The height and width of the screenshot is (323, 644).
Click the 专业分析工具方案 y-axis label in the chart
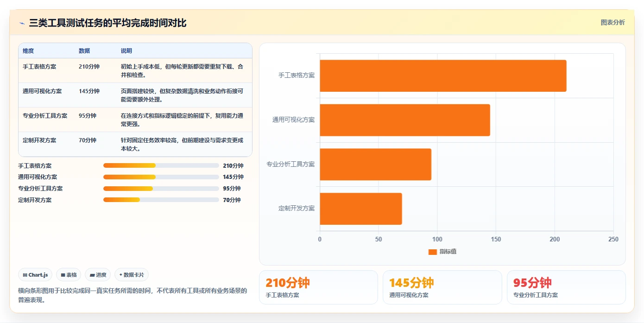click(x=290, y=164)
